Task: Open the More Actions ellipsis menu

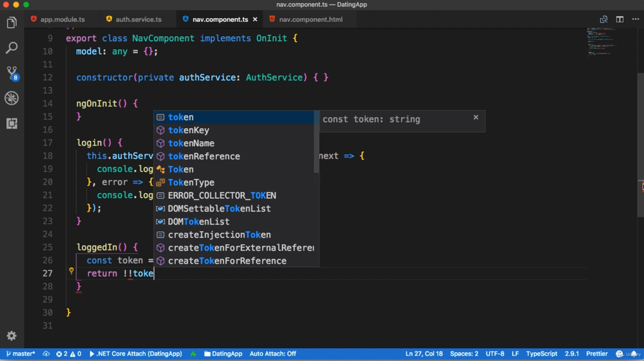Action: 636,19
